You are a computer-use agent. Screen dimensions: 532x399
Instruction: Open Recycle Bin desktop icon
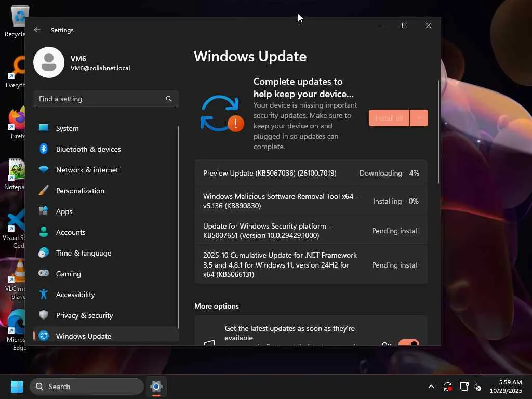[x=16, y=22]
